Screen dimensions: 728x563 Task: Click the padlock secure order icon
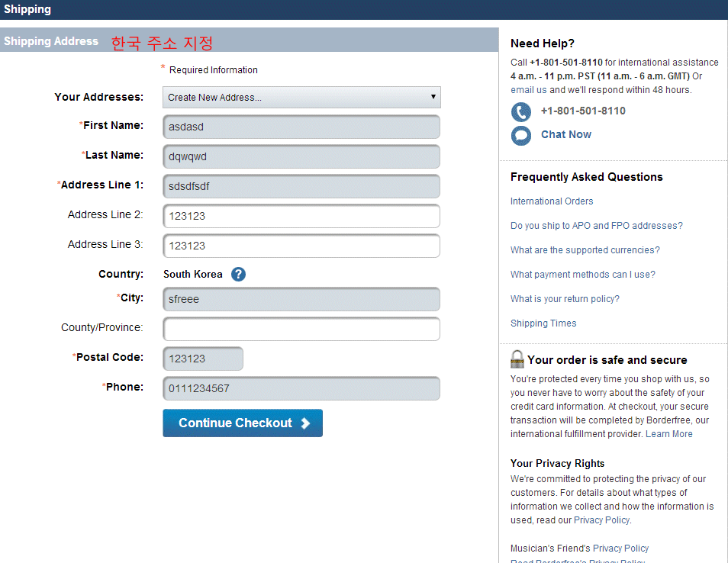[517, 359]
